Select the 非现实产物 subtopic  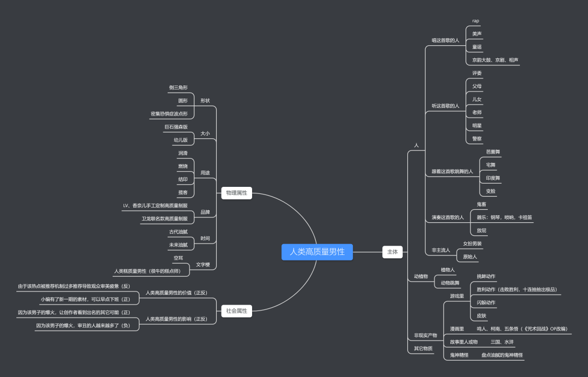pos(425,336)
